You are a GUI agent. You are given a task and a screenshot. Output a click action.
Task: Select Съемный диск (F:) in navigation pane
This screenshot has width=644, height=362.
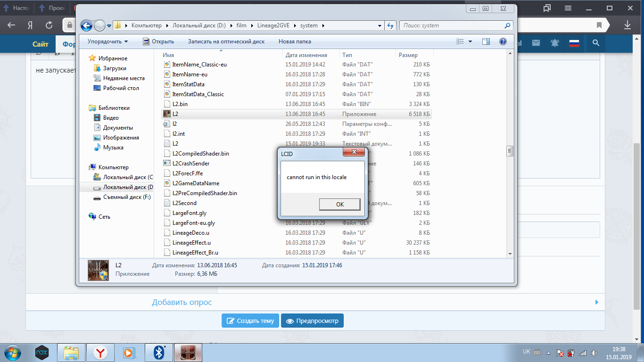[127, 197]
